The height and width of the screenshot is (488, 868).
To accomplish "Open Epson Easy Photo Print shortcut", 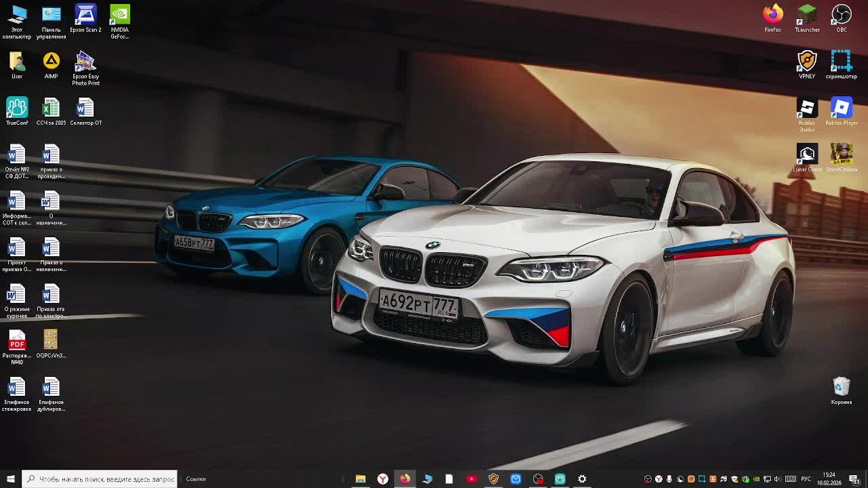I will point(85,68).
